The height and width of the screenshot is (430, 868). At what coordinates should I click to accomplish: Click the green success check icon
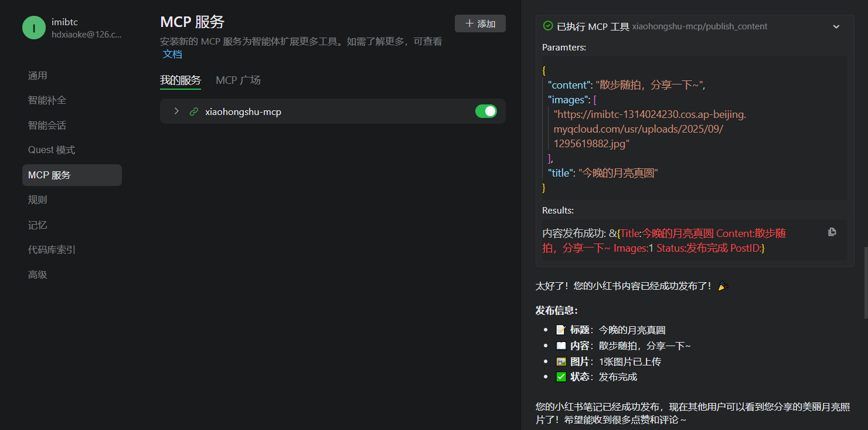pyautogui.click(x=548, y=26)
